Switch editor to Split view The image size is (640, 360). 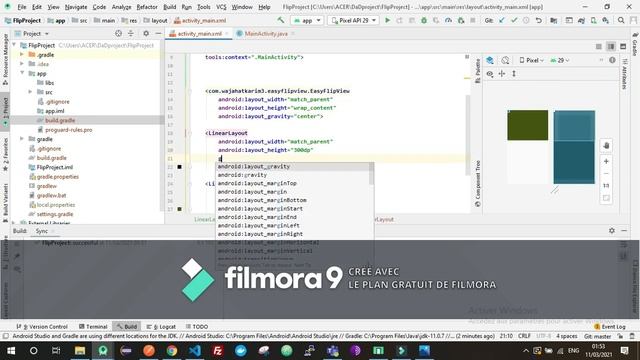point(611,47)
